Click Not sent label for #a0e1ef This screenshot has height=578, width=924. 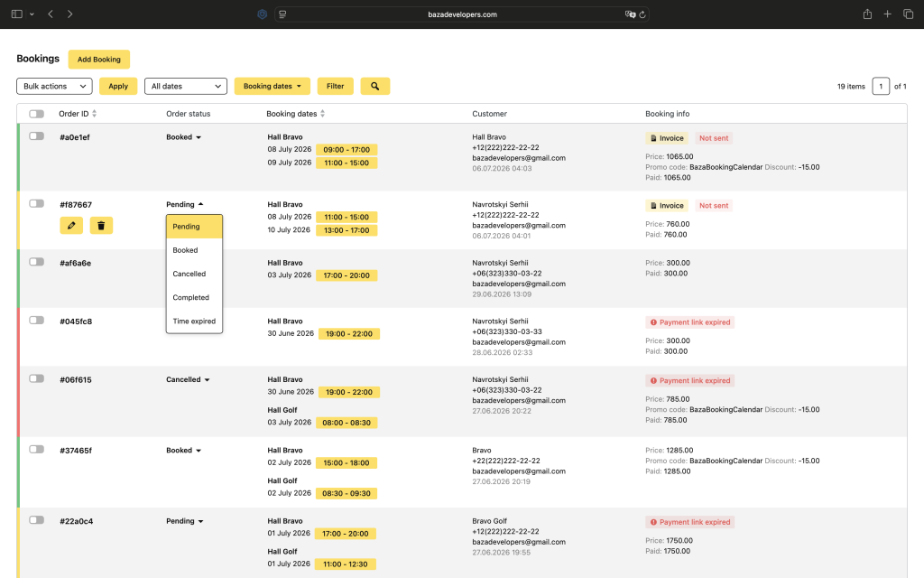pos(714,138)
